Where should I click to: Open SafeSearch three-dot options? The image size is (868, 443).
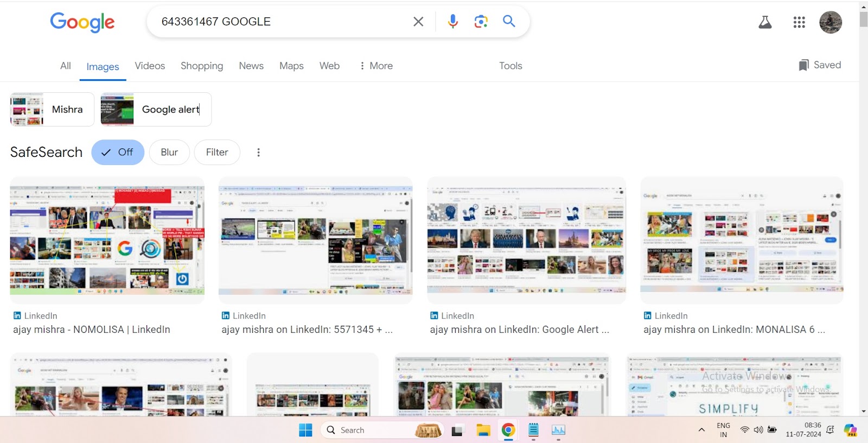(x=258, y=153)
